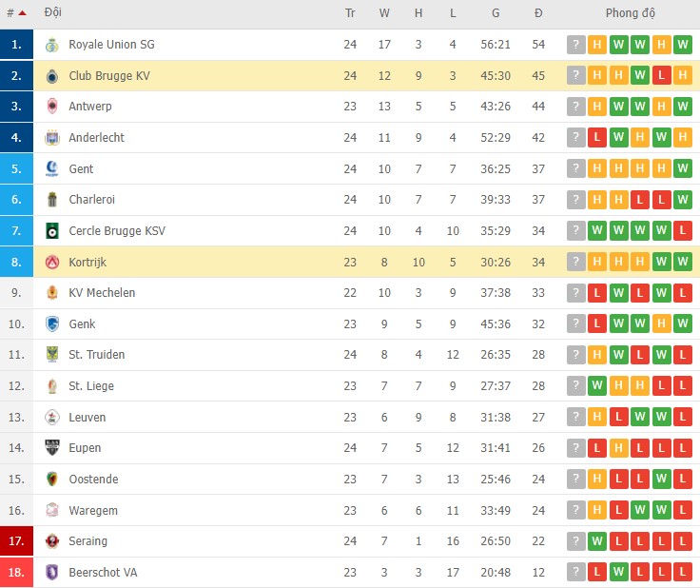Screen dimensions: 700x588
Task: Sort standings by the Đ points column
Action: coord(538,13)
